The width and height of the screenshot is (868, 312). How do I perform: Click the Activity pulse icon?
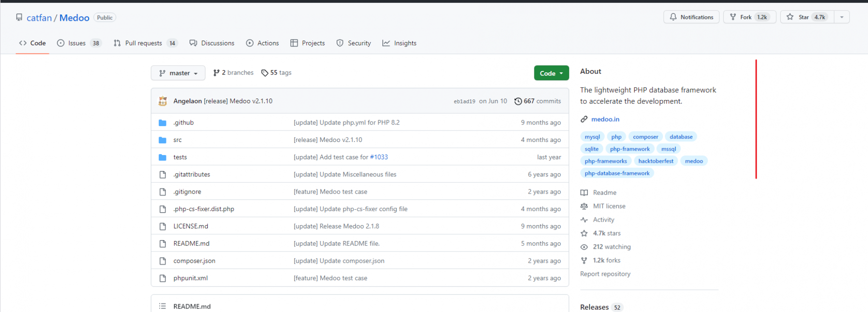pos(584,220)
